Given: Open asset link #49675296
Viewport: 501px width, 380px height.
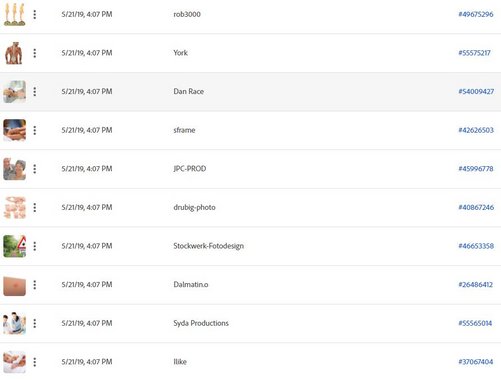Looking at the screenshot, I should click(x=476, y=14).
